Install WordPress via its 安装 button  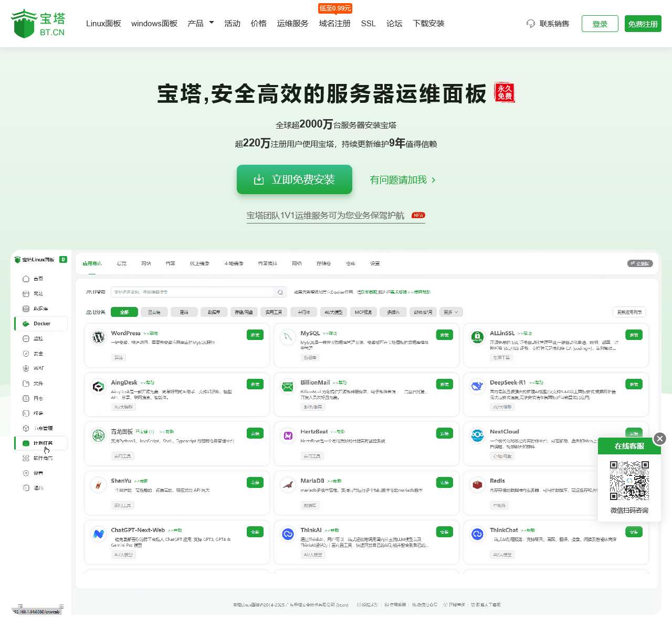(x=255, y=335)
